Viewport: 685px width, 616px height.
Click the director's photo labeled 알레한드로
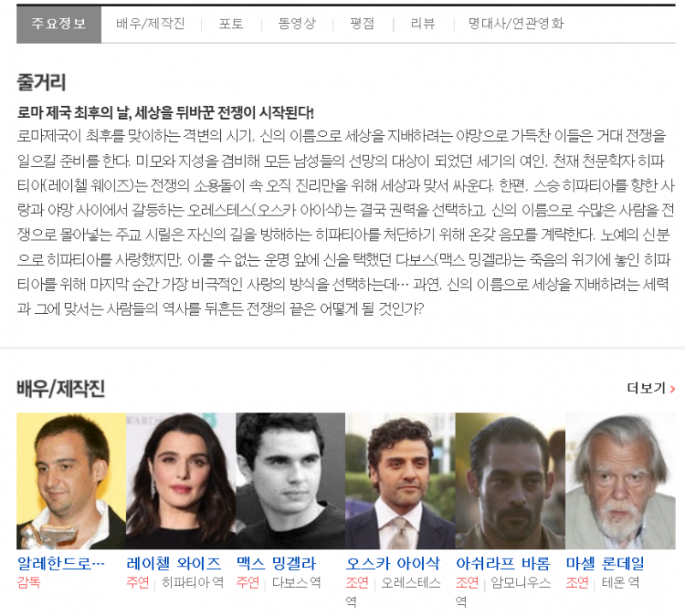point(71,481)
